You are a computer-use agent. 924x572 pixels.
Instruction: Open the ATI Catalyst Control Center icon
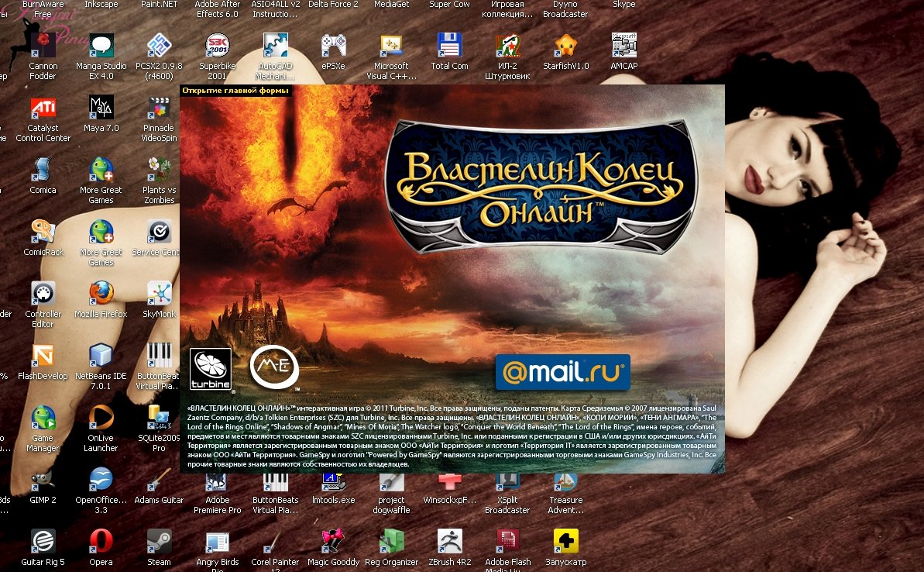coord(43,107)
